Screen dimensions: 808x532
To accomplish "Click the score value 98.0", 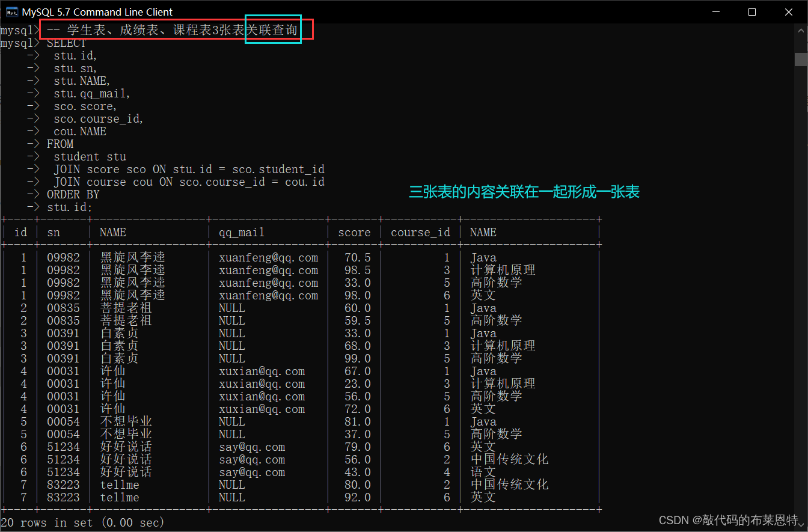I will pyautogui.click(x=358, y=296).
